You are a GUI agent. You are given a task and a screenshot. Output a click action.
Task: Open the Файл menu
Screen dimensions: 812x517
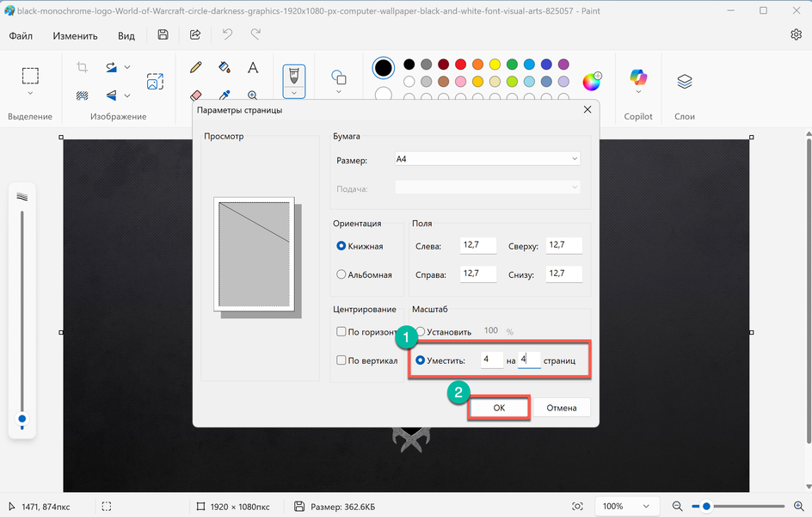[x=22, y=36]
